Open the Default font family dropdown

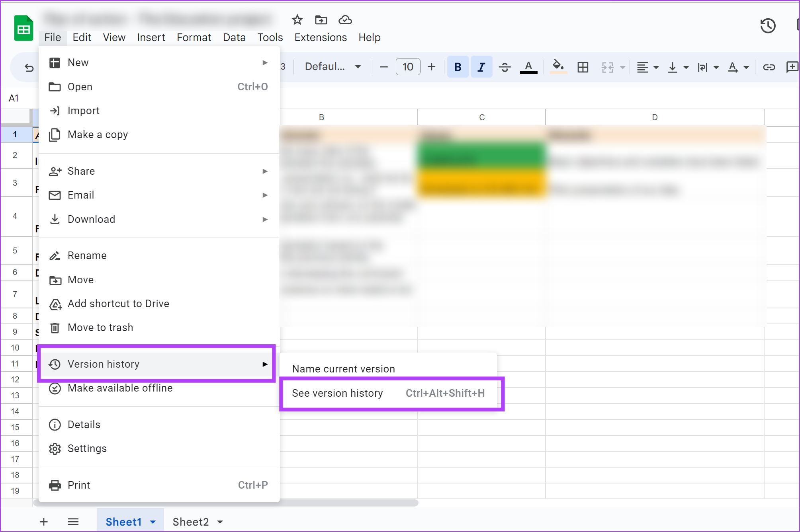(x=333, y=66)
